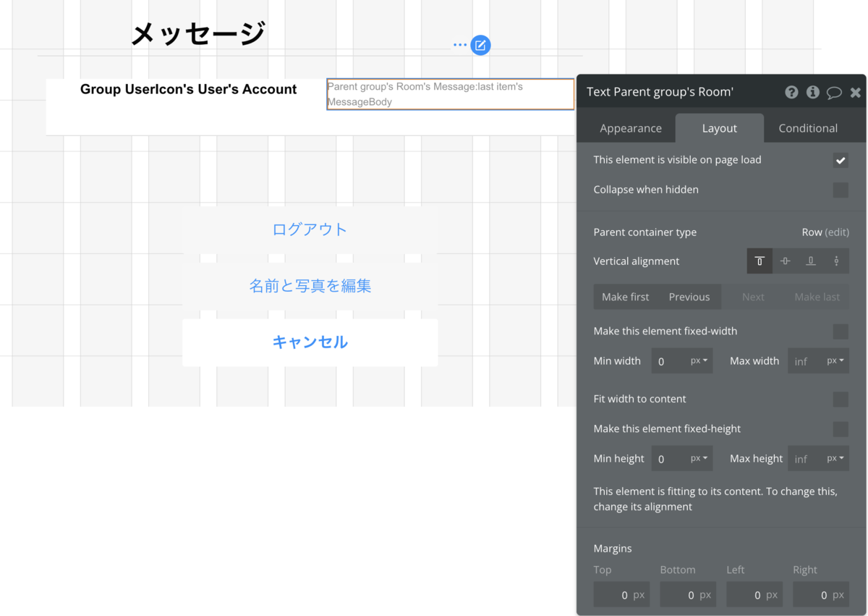Open the info icon in property panel

pos(813,92)
